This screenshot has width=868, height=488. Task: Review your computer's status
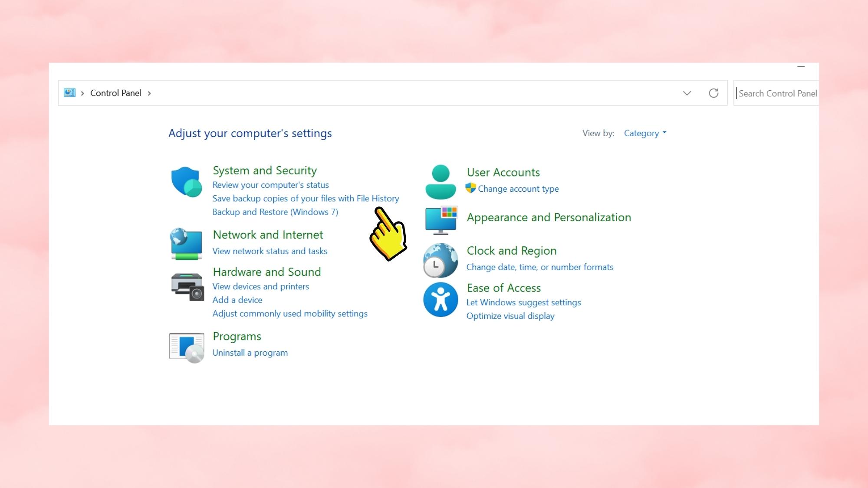[x=270, y=185]
